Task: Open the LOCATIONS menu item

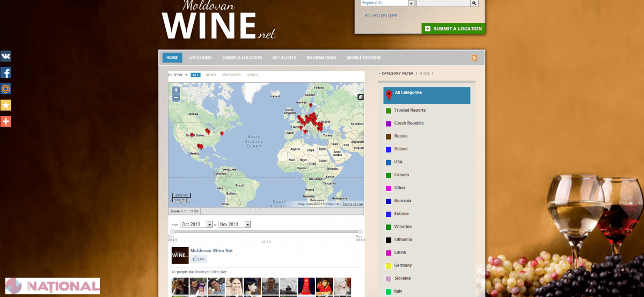Action: (x=200, y=58)
